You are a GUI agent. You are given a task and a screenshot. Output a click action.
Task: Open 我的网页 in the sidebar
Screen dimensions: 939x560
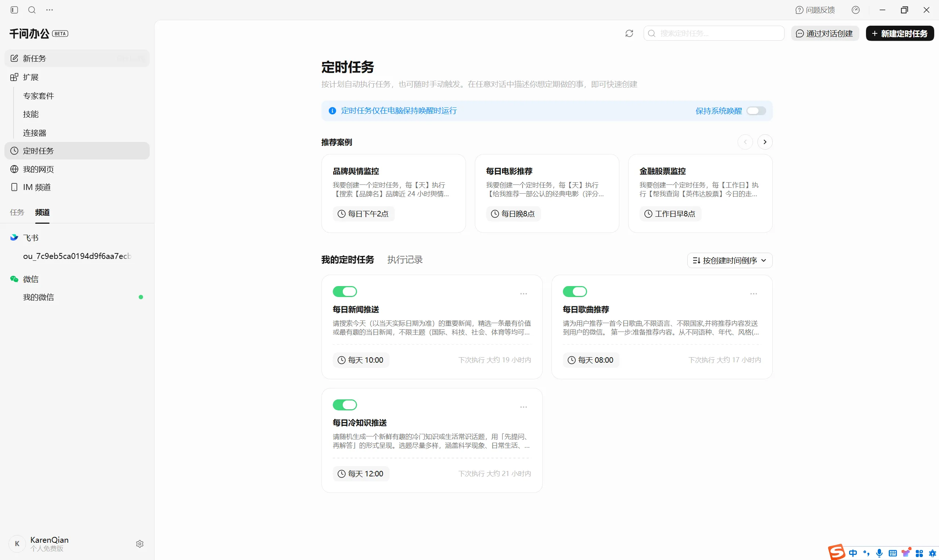pyautogui.click(x=77, y=169)
